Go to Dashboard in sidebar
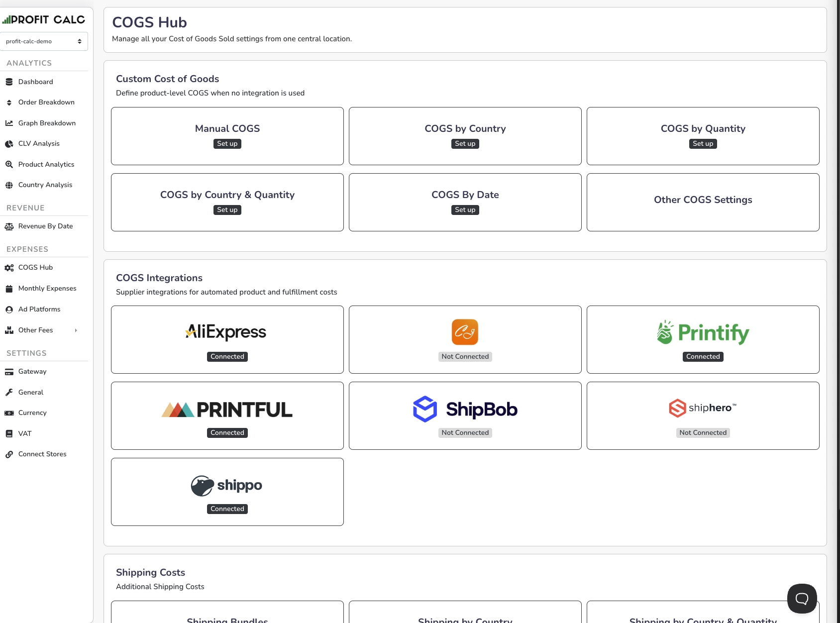The height and width of the screenshot is (623, 840). point(36,82)
